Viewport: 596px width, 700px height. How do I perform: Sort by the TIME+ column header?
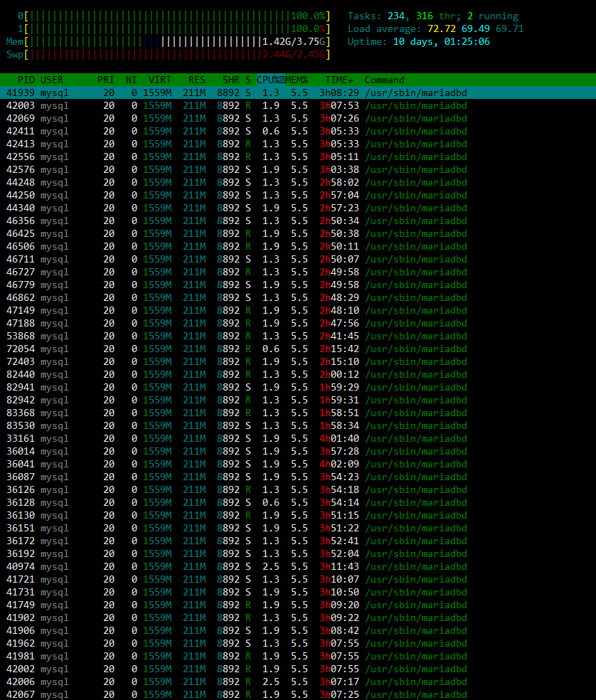coord(339,80)
